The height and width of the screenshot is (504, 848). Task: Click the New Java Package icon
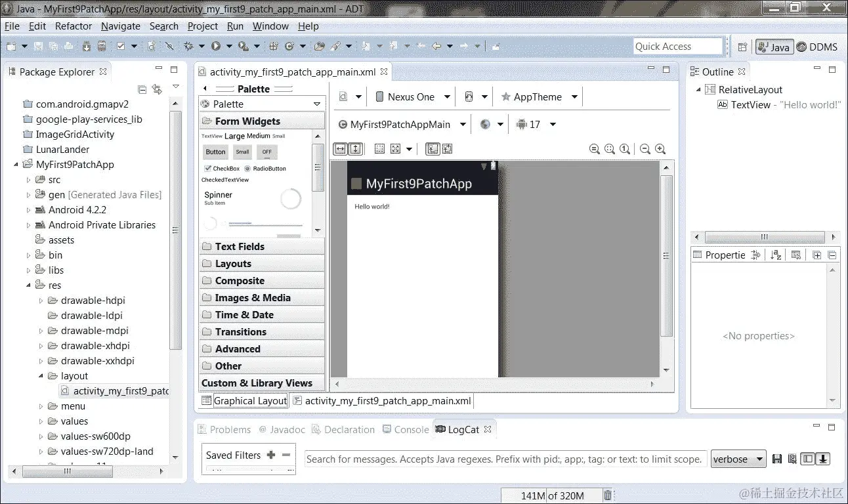click(x=272, y=46)
